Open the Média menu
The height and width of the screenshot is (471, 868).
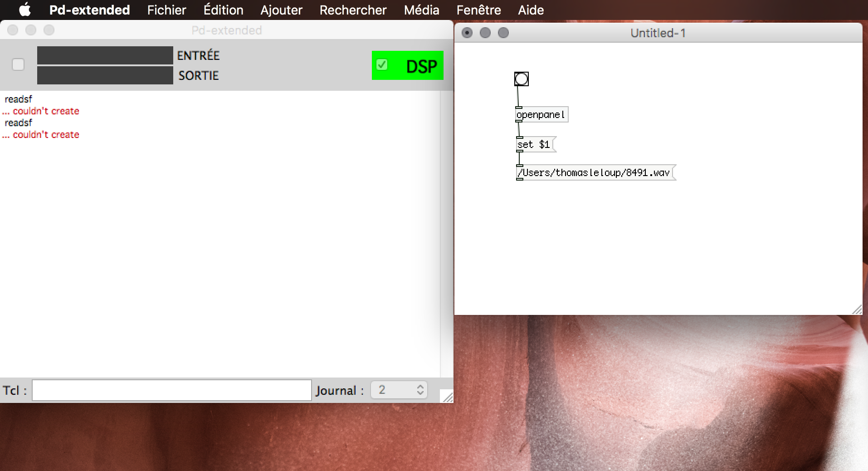pyautogui.click(x=421, y=10)
